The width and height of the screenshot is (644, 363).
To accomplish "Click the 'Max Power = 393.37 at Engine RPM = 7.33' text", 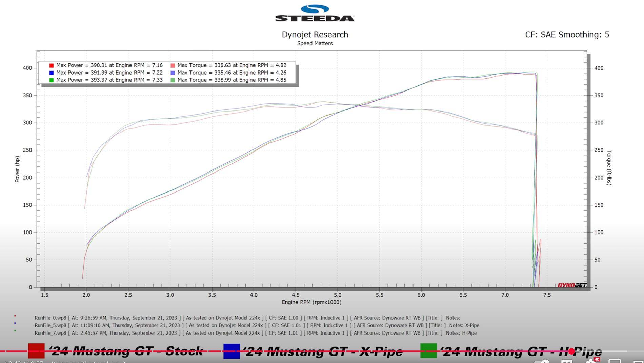I will point(109,80).
